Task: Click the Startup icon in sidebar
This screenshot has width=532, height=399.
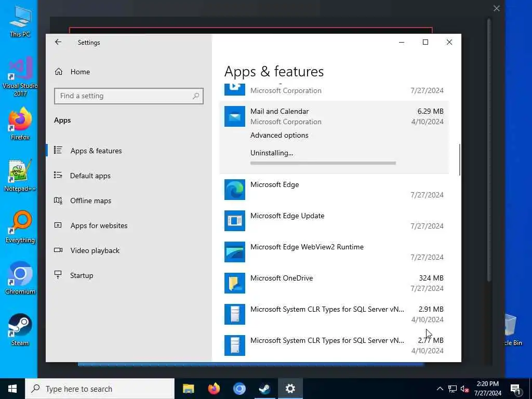Action: point(58,275)
